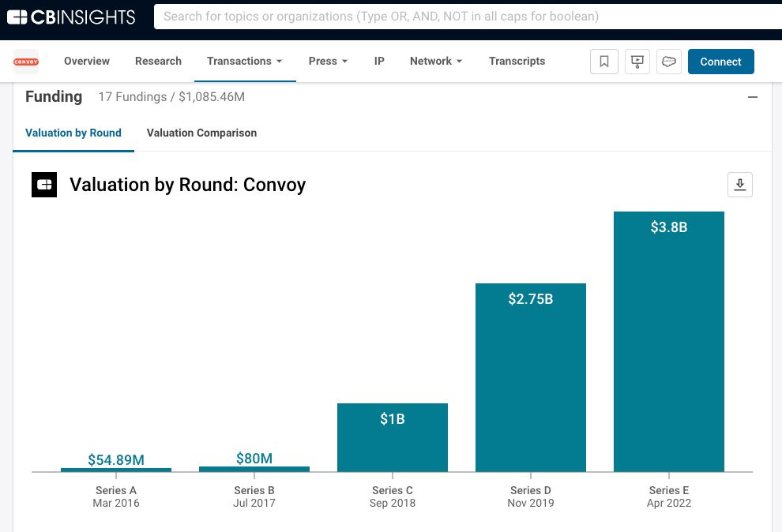Click the 'Valuation by Round: Convoy' title
Viewport: 782px width, 532px height.
[x=187, y=185]
